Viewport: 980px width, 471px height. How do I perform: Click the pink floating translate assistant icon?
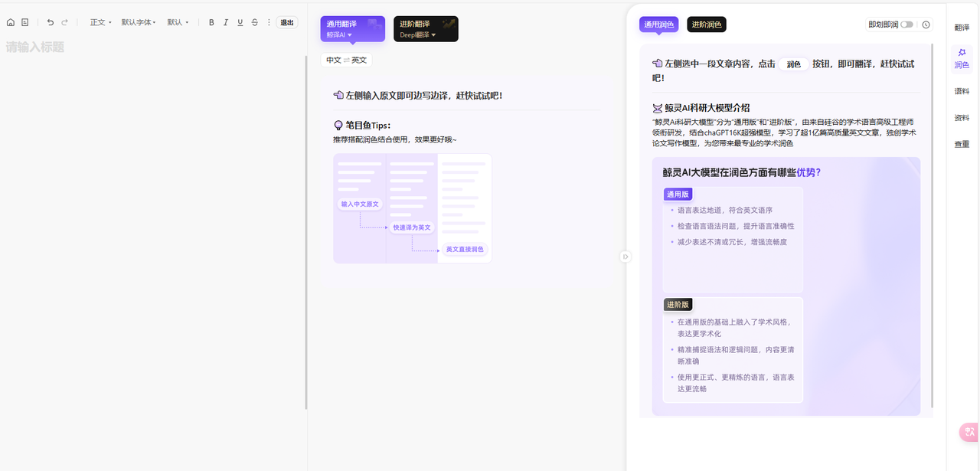tap(969, 432)
